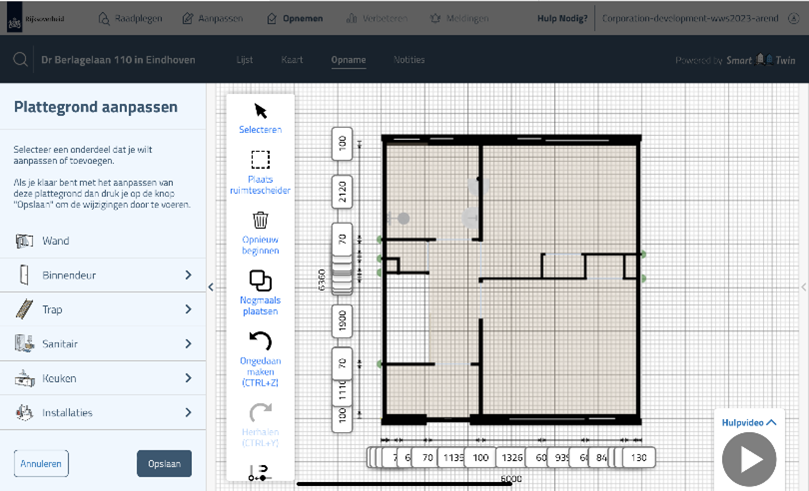Viewport: 809px width, 491px height.
Task: Play the Hulpvideo help video
Action: click(x=749, y=459)
